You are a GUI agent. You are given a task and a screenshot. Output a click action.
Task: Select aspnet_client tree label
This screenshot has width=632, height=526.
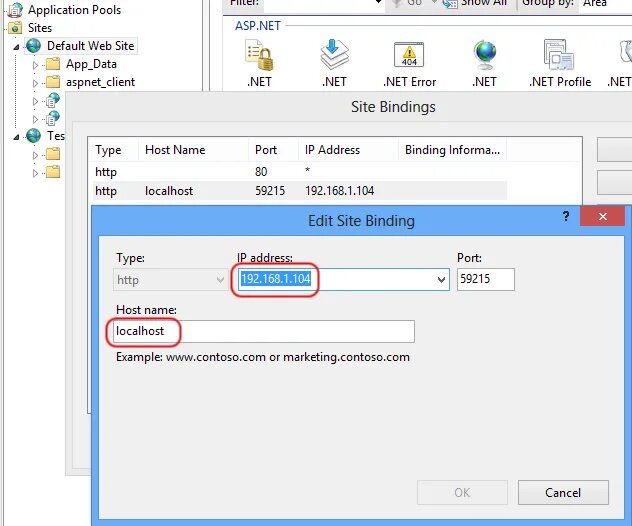click(x=100, y=82)
